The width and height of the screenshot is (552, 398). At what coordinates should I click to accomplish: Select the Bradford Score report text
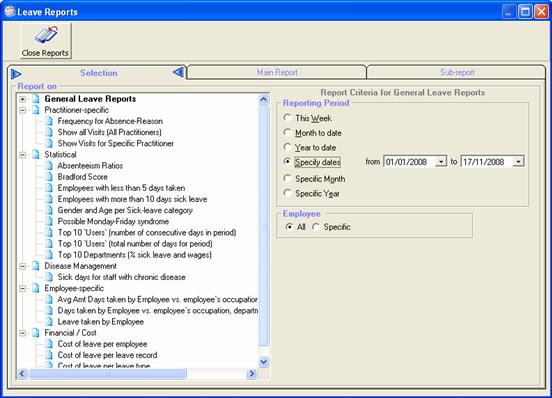pyautogui.click(x=82, y=177)
